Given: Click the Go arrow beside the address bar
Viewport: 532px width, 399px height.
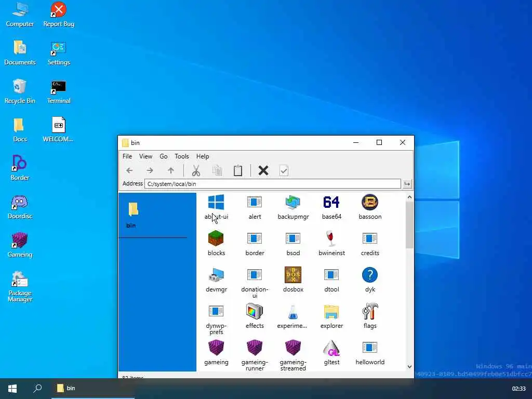Looking at the screenshot, I should [x=407, y=184].
